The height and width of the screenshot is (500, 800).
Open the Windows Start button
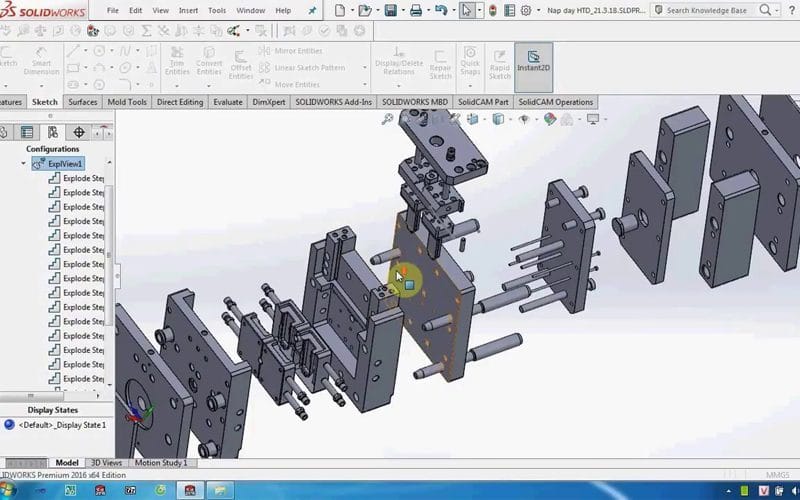(6, 491)
